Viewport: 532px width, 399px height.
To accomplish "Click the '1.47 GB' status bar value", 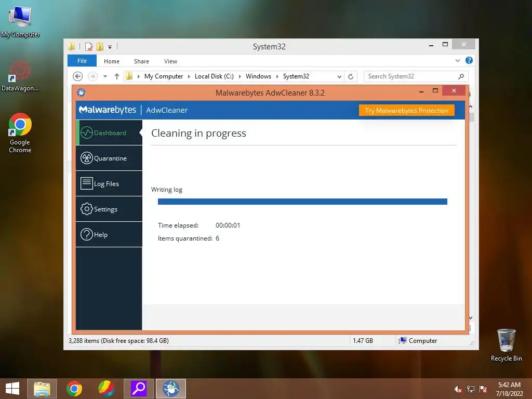I will click(x=363, y=341).
